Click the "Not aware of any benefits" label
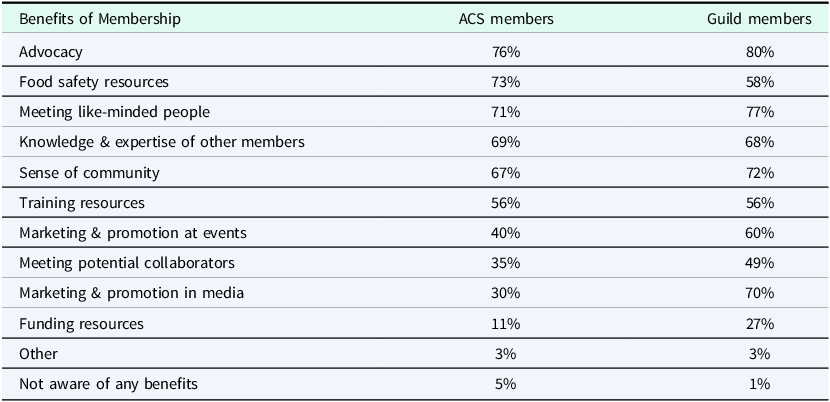This screenshot has height=402, width=830. (x=106, y=384)
